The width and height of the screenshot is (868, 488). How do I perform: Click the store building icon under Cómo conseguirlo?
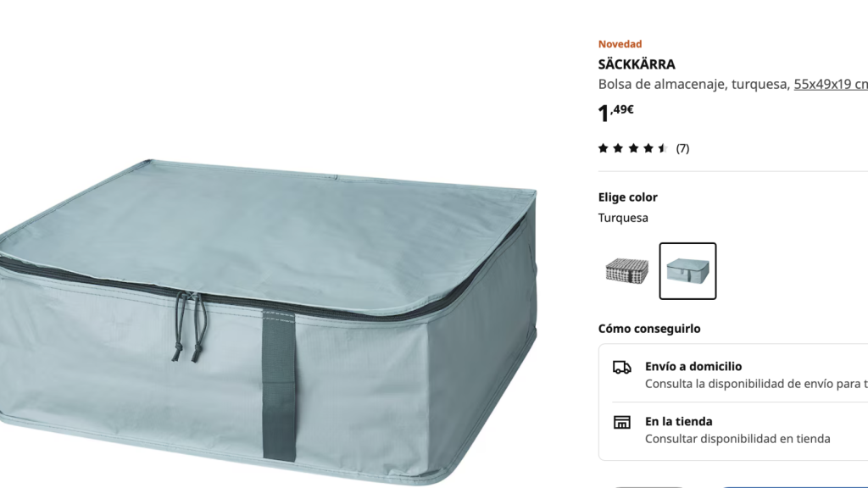622,422
